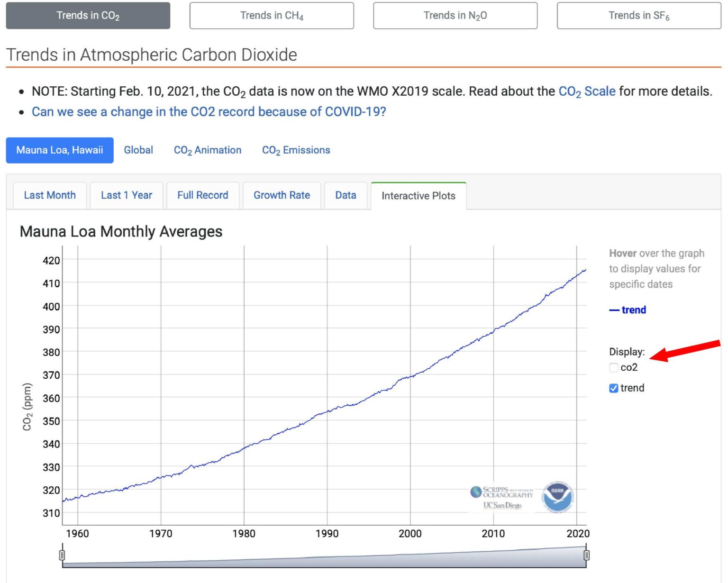View the Growth Rate tab
The image size is (728, 583).
282,195
